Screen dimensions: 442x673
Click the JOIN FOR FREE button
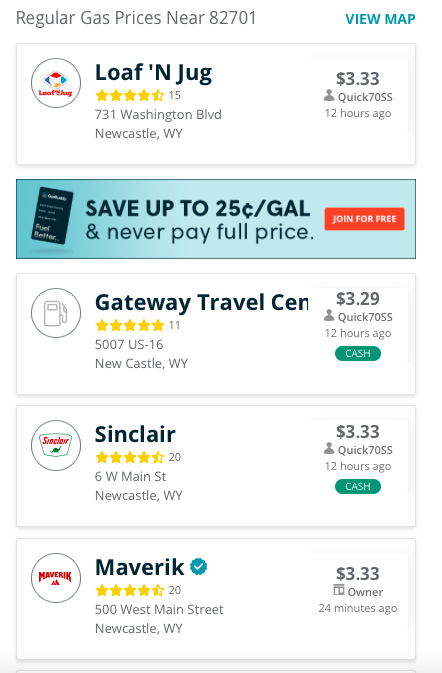(364, 219)
